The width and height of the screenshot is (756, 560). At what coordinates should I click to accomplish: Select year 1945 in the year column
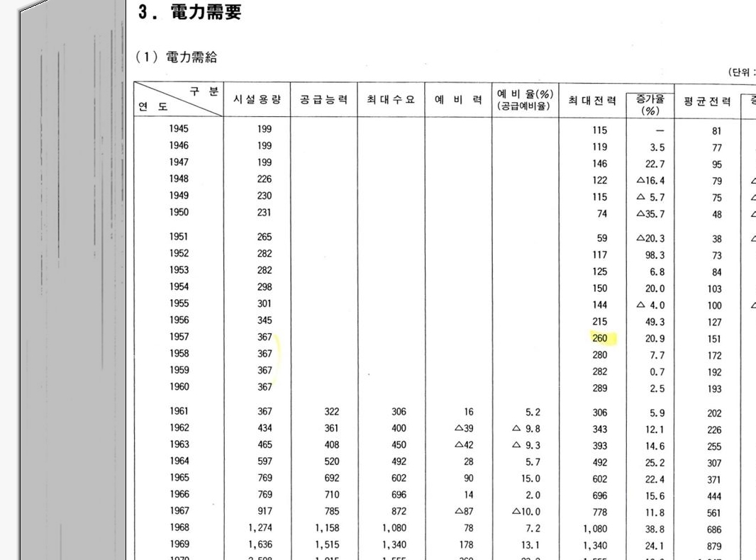179,129
